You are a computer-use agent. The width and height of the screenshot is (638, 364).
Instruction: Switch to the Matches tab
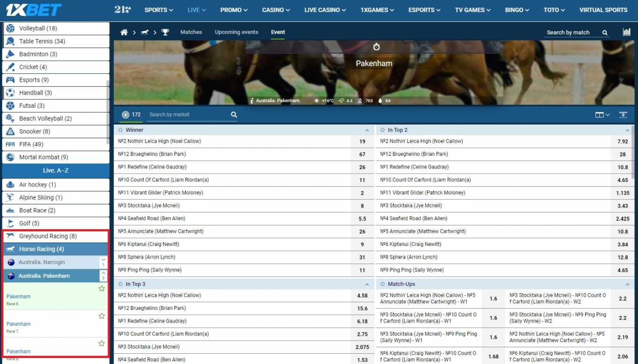tap(191, 32)
